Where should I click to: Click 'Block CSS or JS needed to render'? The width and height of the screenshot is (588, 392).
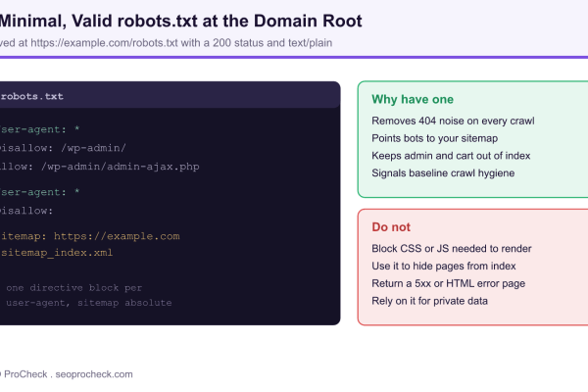click(x=452, y=248)
